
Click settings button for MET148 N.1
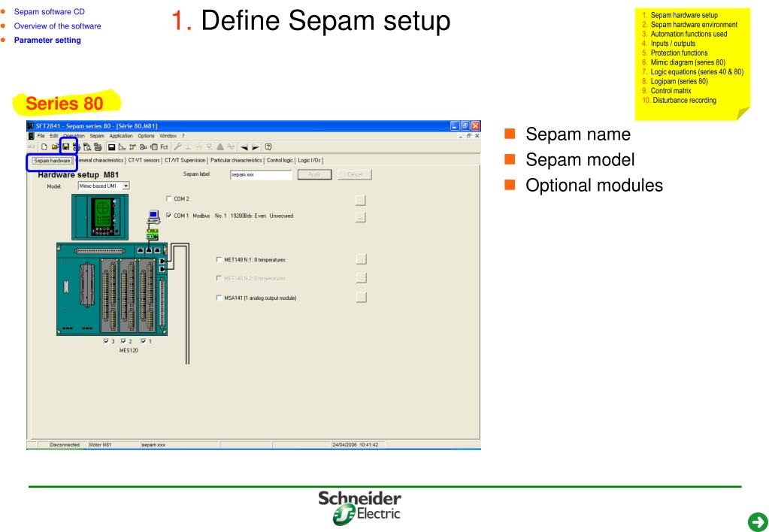(x=361, y=259)
